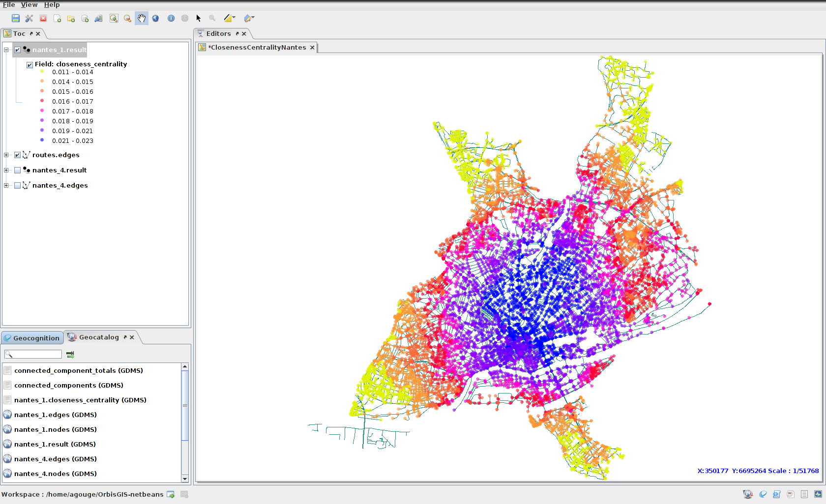
Task: Click the add database source icon
Action: tap(85, 18)
